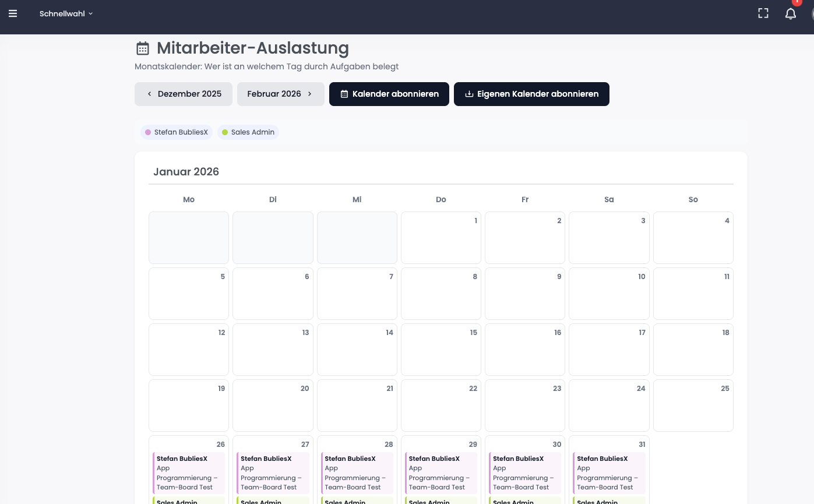Select the January 15 calendar cell

[441, 350]
